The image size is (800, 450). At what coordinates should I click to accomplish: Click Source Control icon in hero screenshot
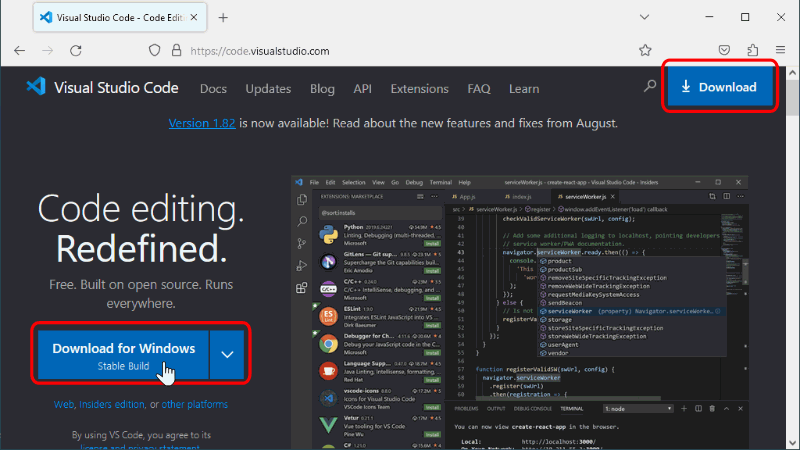point(302,243)
